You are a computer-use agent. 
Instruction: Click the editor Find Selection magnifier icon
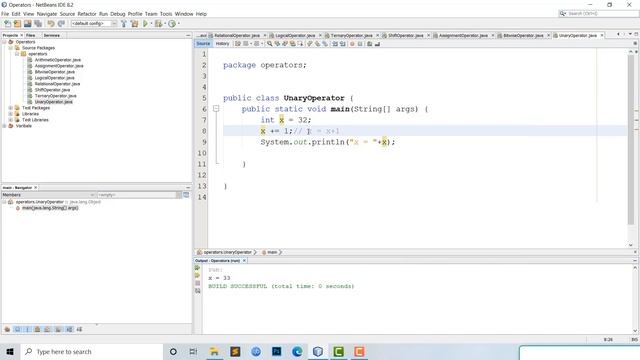click(x=269, y=44)
